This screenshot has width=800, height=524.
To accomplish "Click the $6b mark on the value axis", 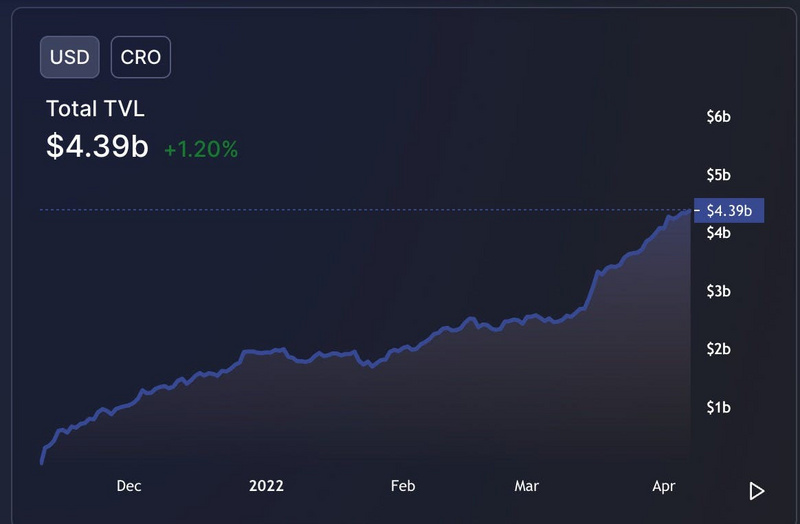I will (x=718, y=117).
